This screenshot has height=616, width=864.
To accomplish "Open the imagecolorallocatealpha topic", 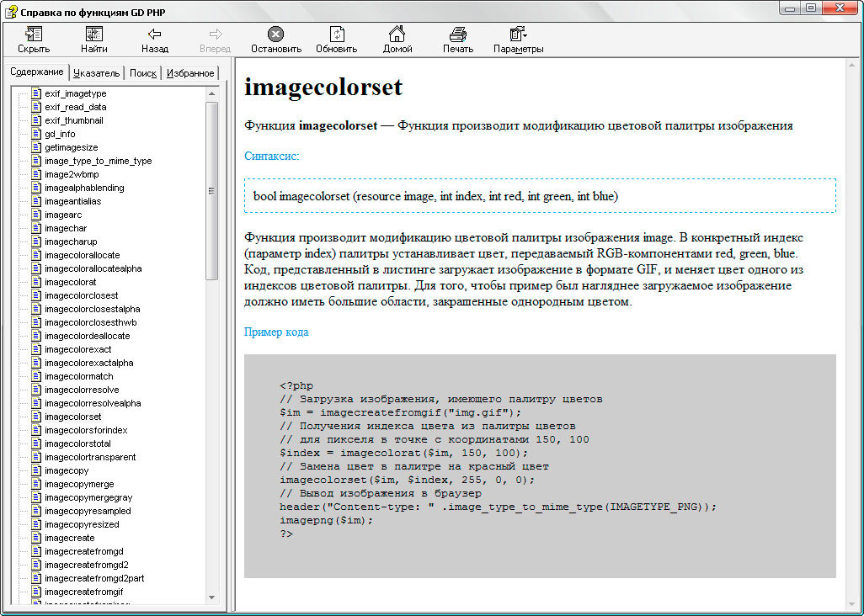I will point(93,268).
